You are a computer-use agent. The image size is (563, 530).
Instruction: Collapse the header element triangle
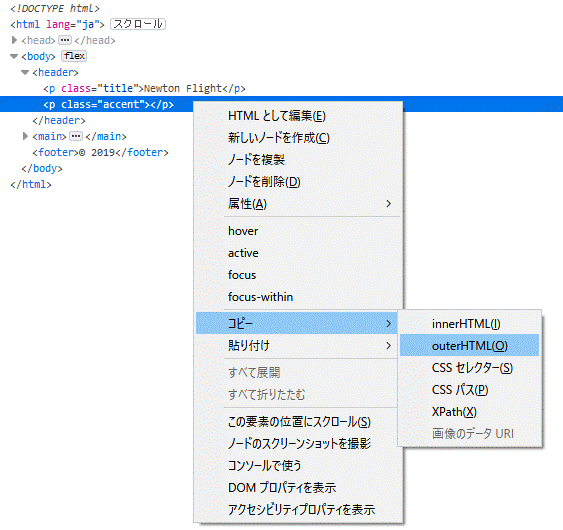[x=25, y=72]
